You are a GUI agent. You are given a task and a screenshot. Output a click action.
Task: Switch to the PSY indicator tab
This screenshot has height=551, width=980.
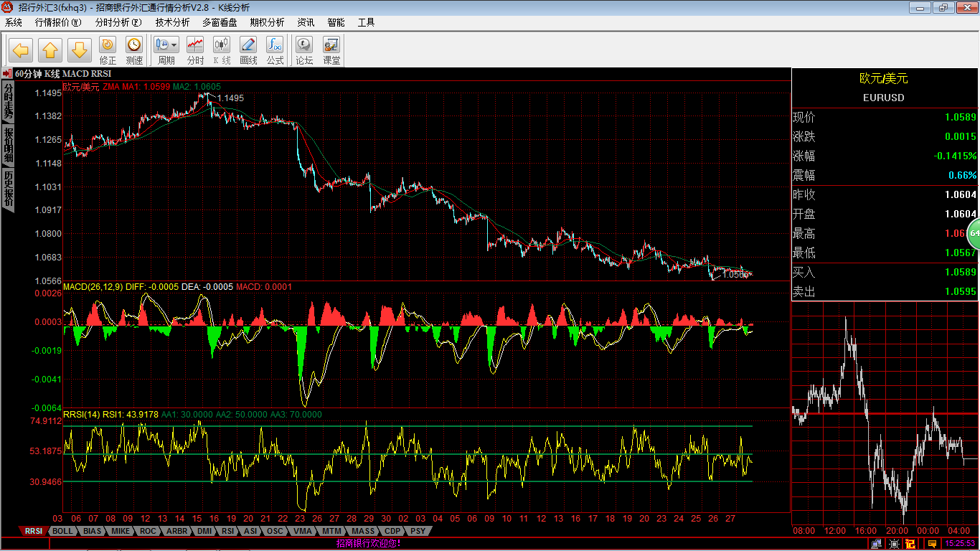(x=418, y=531)
